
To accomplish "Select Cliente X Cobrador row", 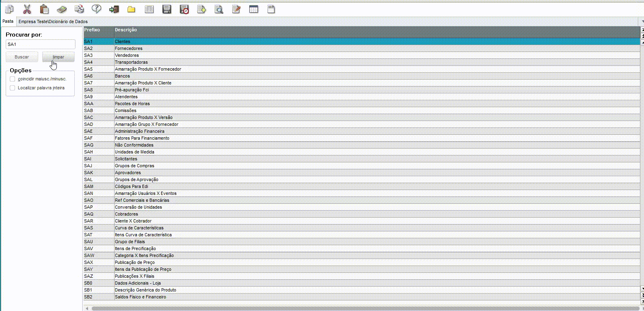I will 362,221.
